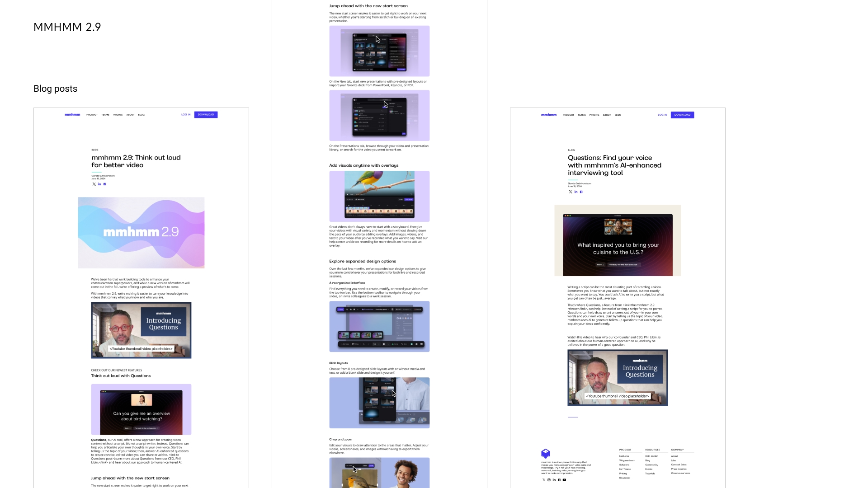Click the mmhmm 2.9 hero image
Image resolution: width=868 pixels, height=488 pixels.
pyautogui.click(x=141, y=232)
